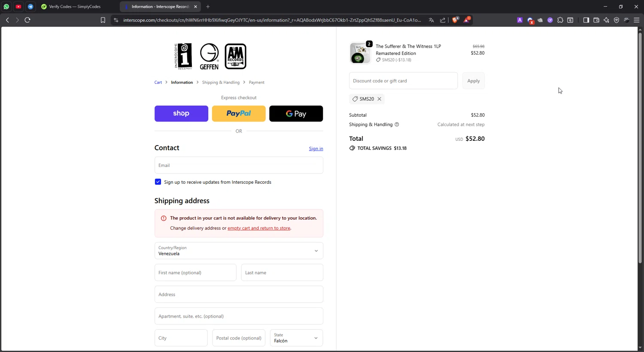
Task: Reload the current page
Action: pos(27,20)
